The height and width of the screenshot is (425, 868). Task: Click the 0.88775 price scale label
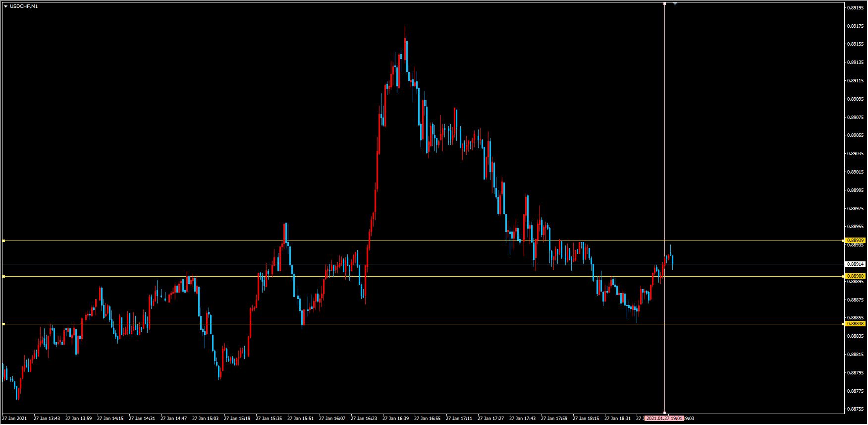(855, 391)
